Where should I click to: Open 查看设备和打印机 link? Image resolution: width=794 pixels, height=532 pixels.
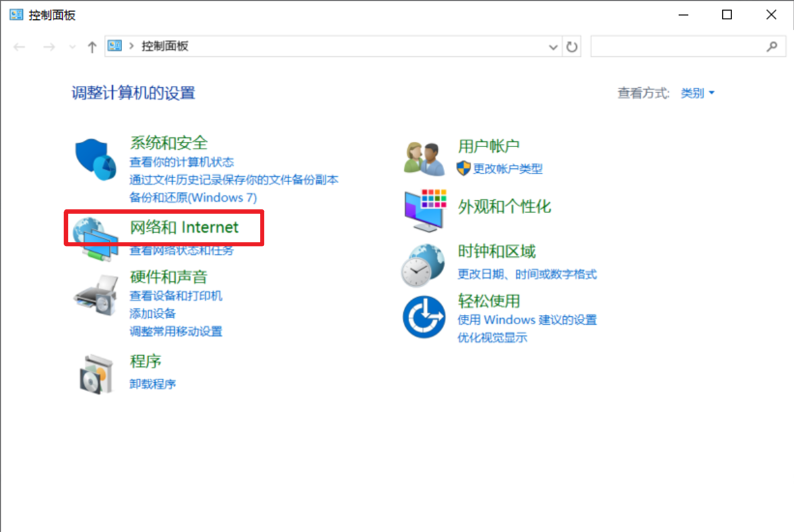coord(176,296)
